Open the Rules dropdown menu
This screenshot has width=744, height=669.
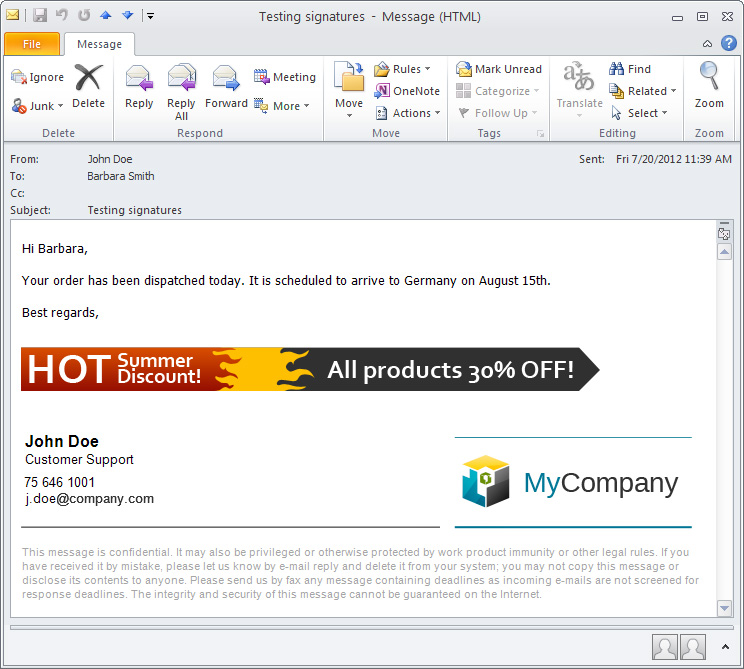403,69
